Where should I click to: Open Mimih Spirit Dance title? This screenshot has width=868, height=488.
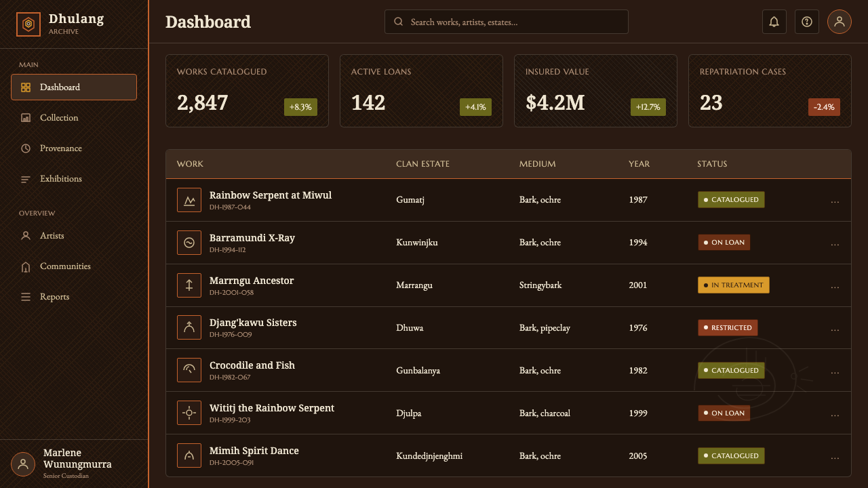(x=254, y=451)
